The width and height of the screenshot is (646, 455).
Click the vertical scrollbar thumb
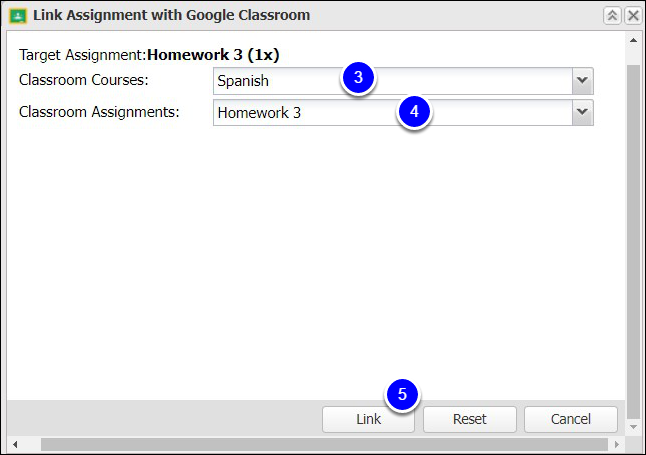(x=633, y=242)
